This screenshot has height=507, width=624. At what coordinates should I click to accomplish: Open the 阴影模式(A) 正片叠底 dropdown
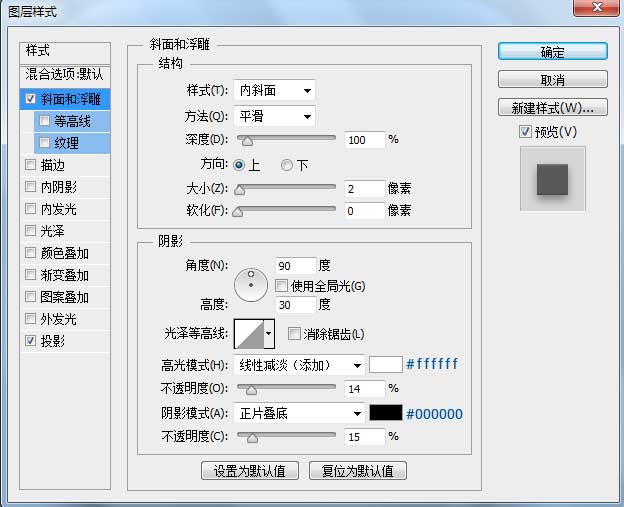coord(299,413)
